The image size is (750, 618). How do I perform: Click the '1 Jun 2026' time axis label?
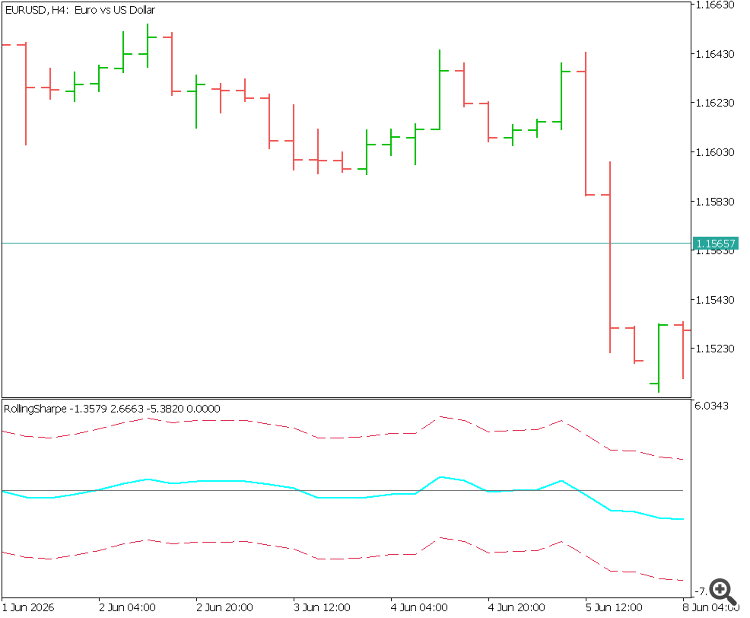click(28, 607)
